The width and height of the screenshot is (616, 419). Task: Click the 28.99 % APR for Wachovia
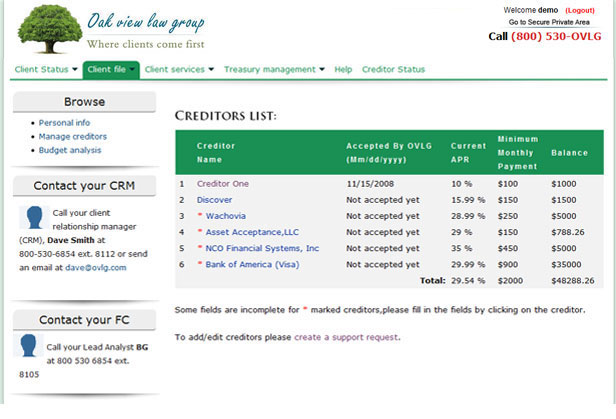click(468, 216)
